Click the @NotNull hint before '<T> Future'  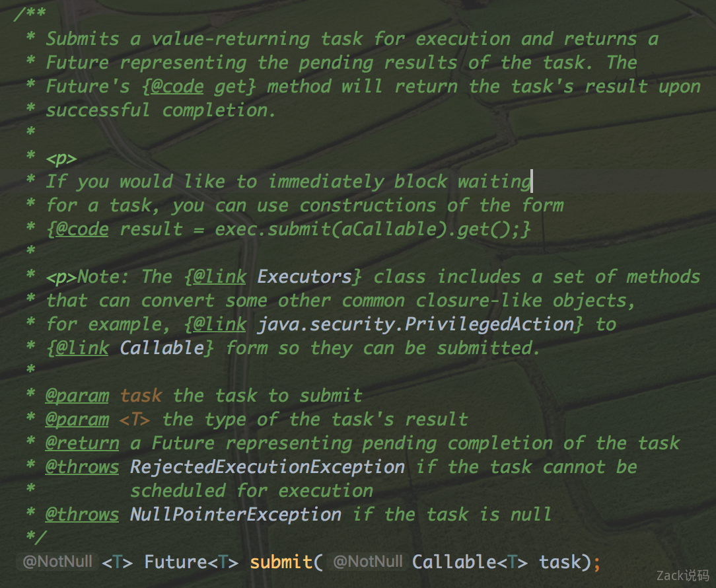(57, 562)
